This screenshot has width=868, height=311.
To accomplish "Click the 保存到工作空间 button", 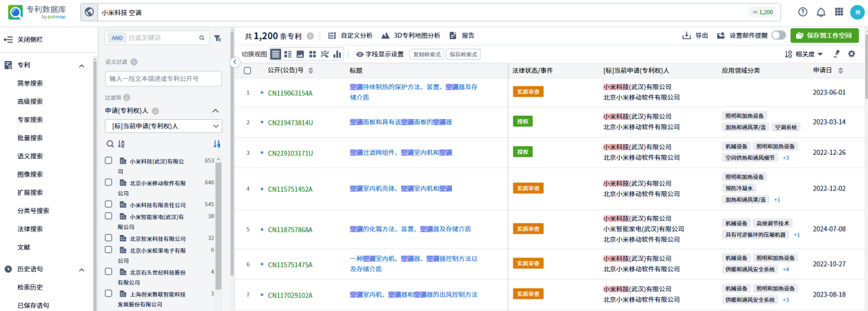I will (x=824, y=36).
